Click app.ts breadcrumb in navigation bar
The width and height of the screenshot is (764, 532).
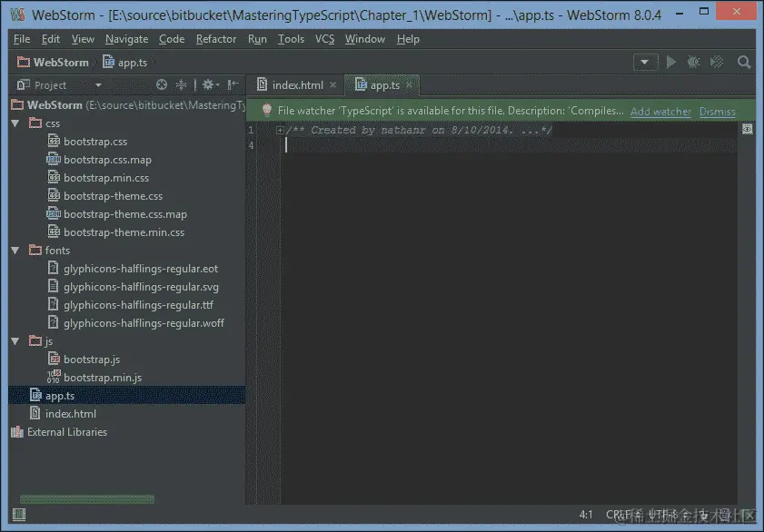(125, 63)
